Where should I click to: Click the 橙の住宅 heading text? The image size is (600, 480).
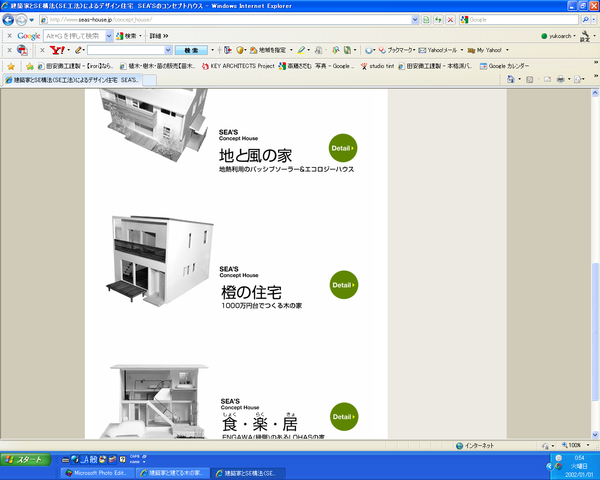coord(251,292)
